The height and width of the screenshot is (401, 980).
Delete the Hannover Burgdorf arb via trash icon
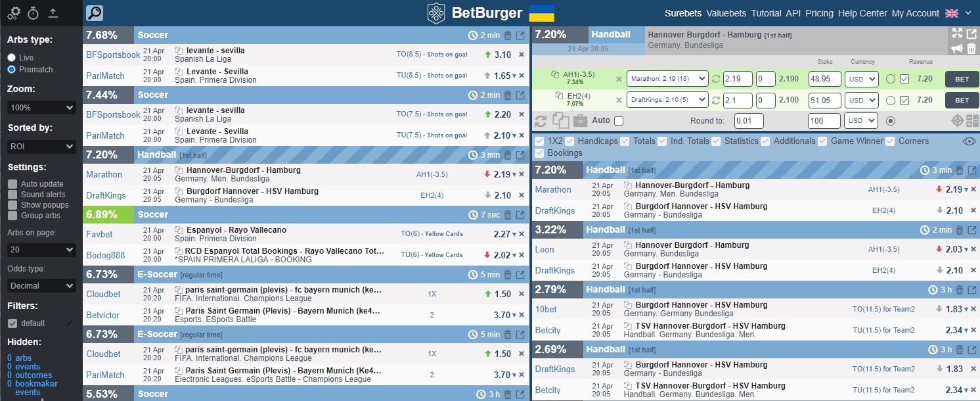click(x=971, y=48)
